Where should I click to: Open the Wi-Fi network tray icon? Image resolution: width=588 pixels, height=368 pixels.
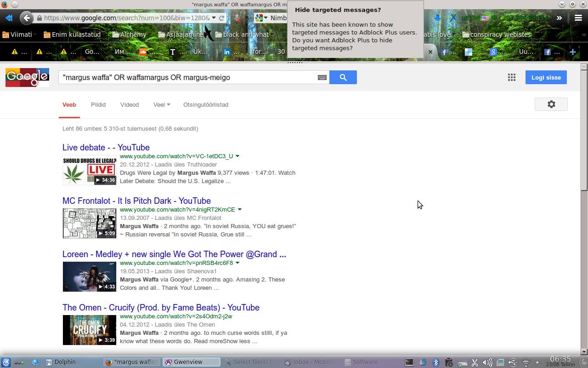(526, 362)
